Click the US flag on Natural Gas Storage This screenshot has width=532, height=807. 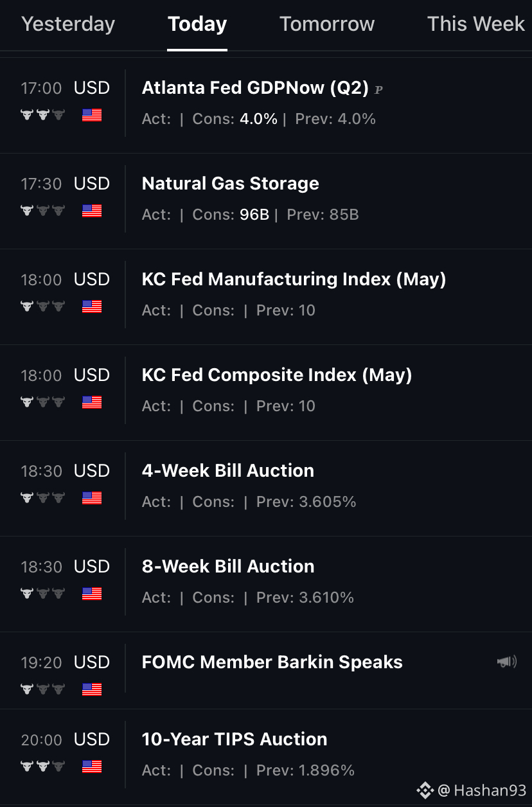pos(92,211)
